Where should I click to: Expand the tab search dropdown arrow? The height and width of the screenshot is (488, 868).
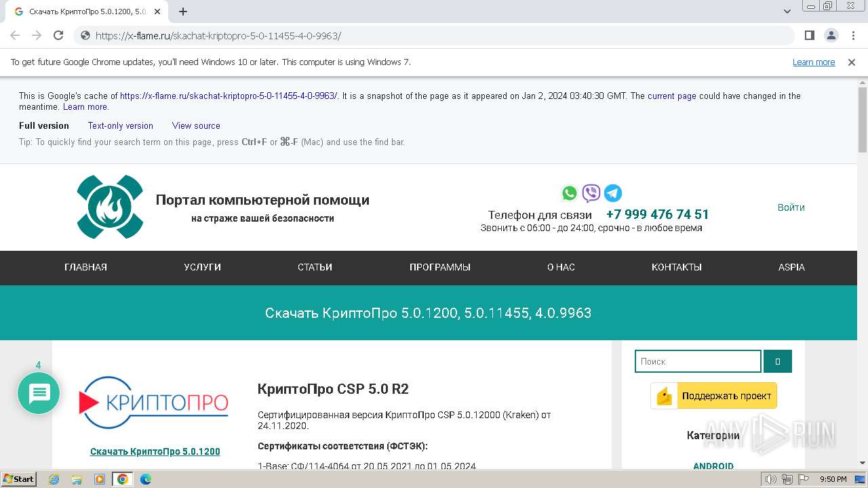click(x=787, y=12)
